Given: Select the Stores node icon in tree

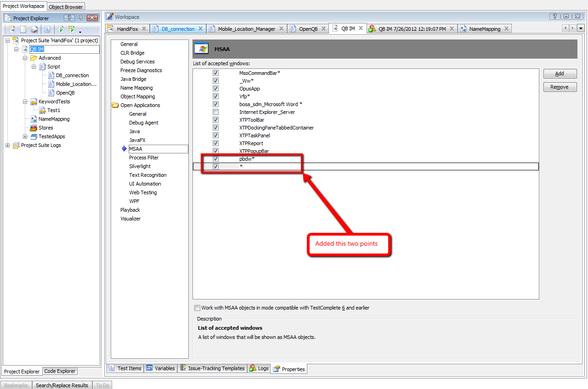Looking at the screenshot, I should pyautogui.click(x=34, y=128).
